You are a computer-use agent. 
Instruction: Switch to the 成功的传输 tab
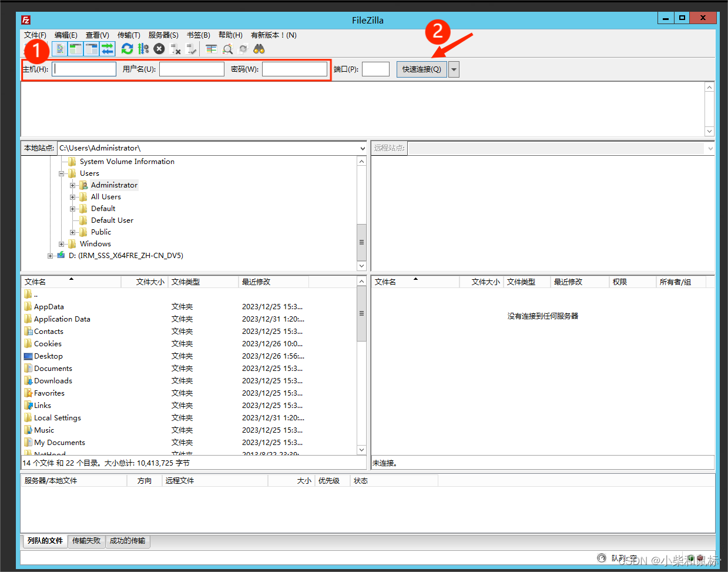coord(128,541)
